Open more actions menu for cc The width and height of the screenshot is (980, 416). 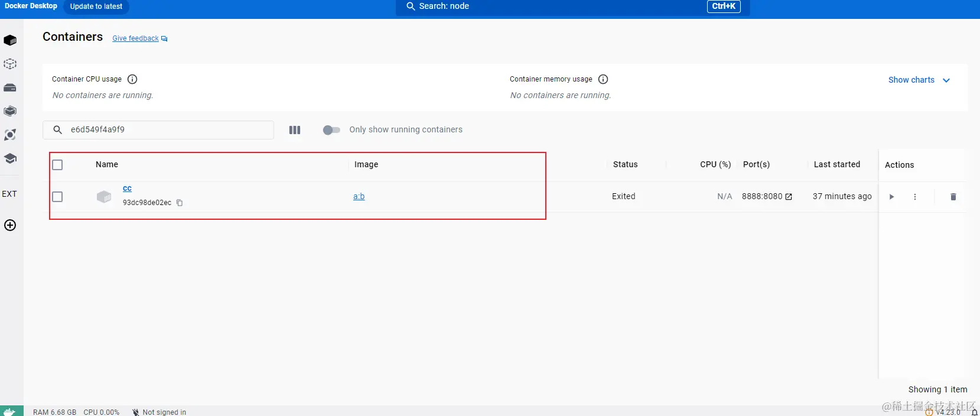tap(915, 197)
